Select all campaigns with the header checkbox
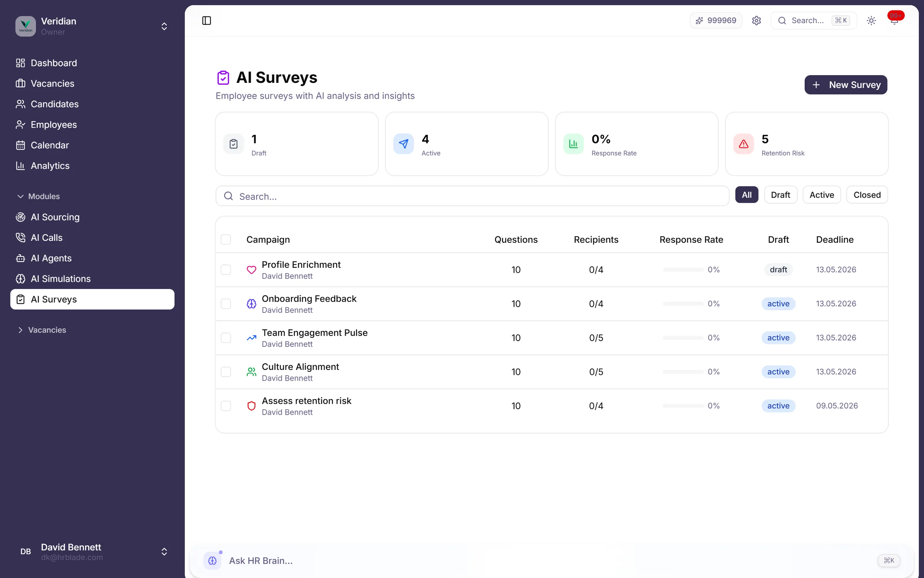 (x=226, y=239)
